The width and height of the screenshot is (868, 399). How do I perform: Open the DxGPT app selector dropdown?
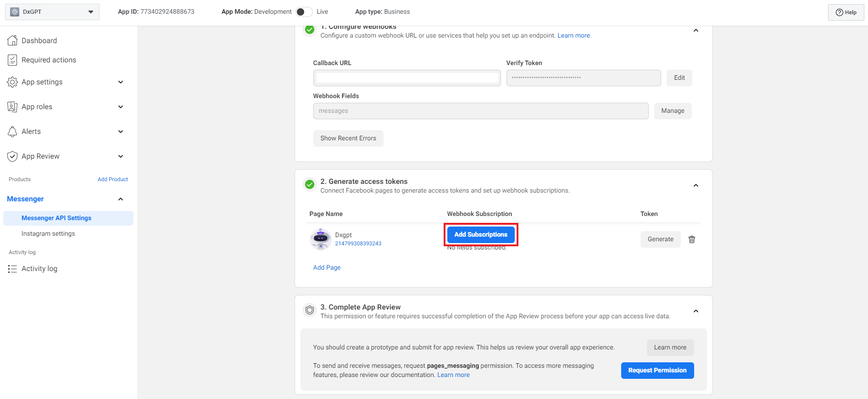point(52,12)
